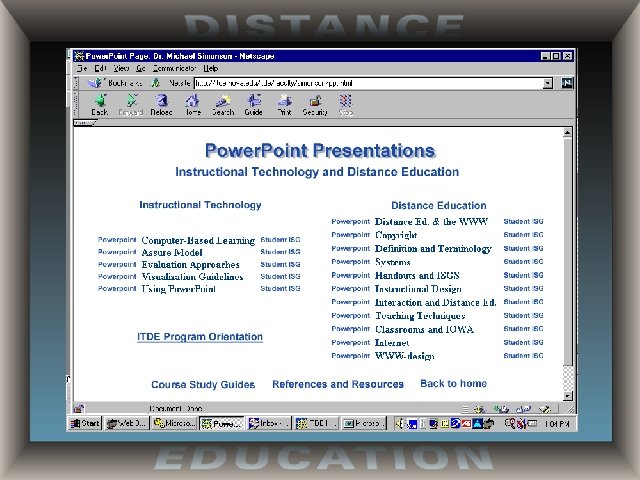Open Visualization Guidelines link
640x480 pixels.
(x=192, y=277)
